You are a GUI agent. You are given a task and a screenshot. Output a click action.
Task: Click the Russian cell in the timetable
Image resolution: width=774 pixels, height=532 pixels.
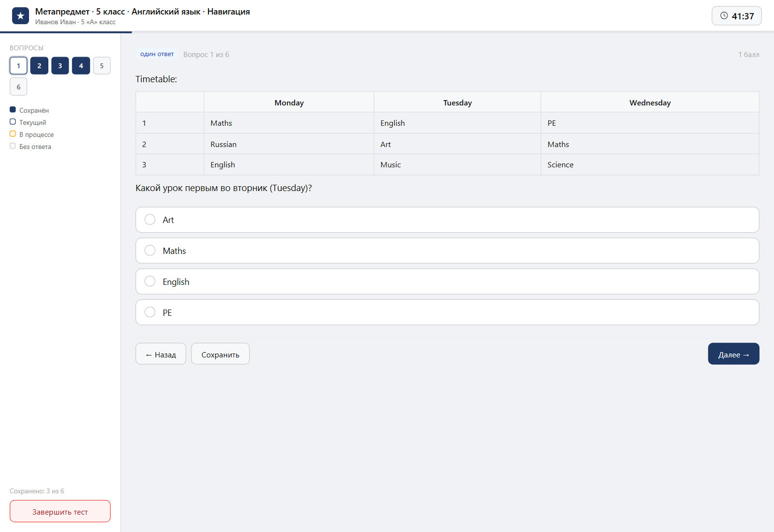(x=289, y=144)
